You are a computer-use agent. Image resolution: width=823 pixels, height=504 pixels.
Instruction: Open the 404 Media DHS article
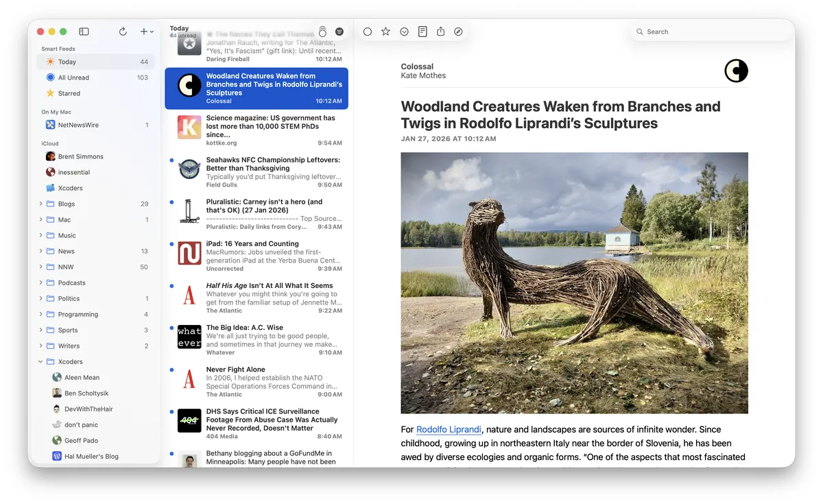(x=257, y=423)
